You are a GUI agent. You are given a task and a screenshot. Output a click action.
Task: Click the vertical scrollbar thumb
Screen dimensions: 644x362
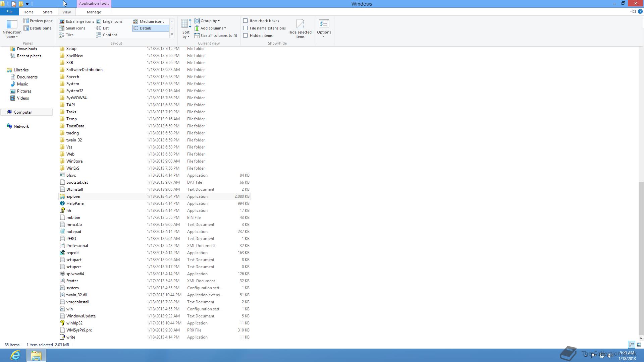click(x=641, y=258)
